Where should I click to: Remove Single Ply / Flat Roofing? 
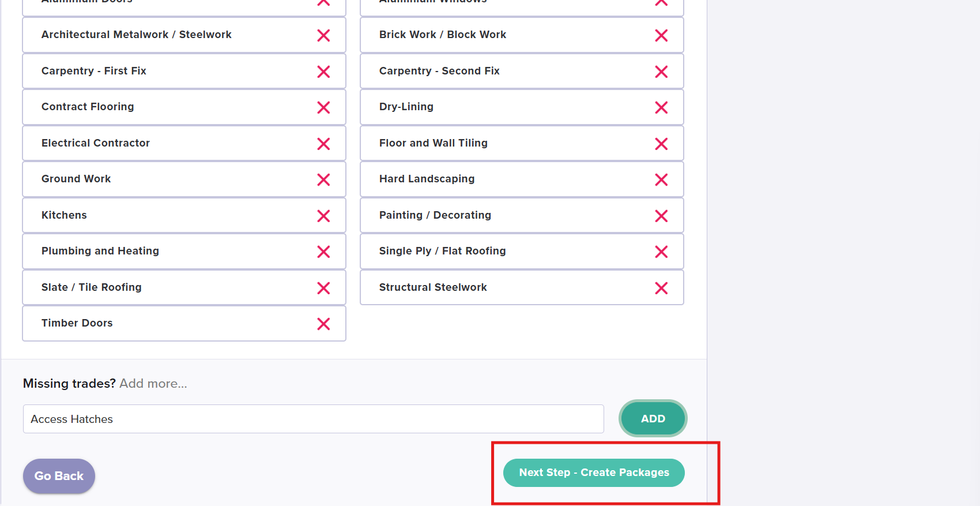pos(661,252)
